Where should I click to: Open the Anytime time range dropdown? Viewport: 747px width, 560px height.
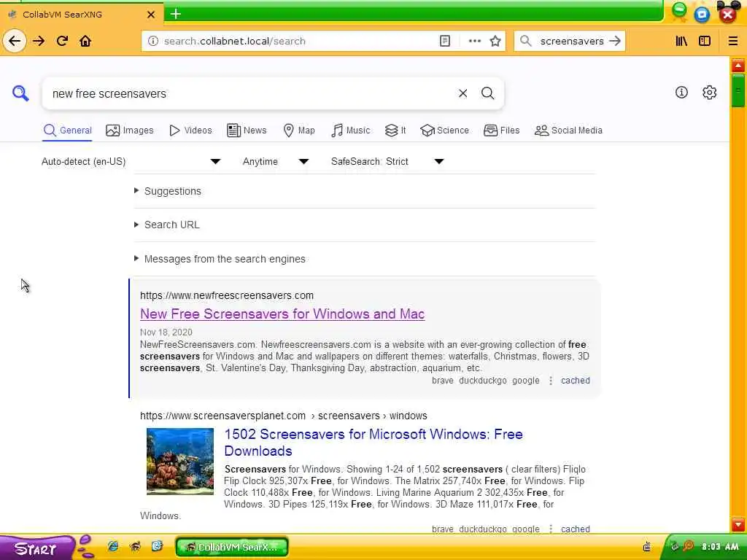(x=275, y=161)
